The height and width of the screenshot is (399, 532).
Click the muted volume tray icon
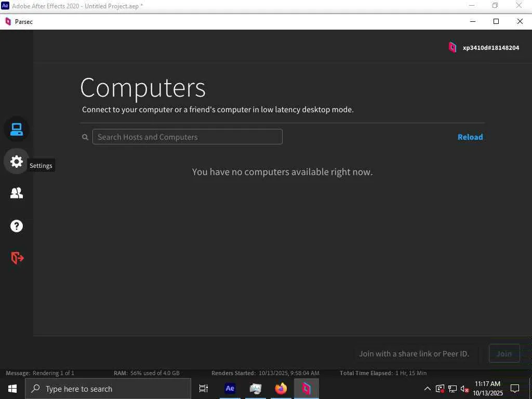tap(464, 389)
